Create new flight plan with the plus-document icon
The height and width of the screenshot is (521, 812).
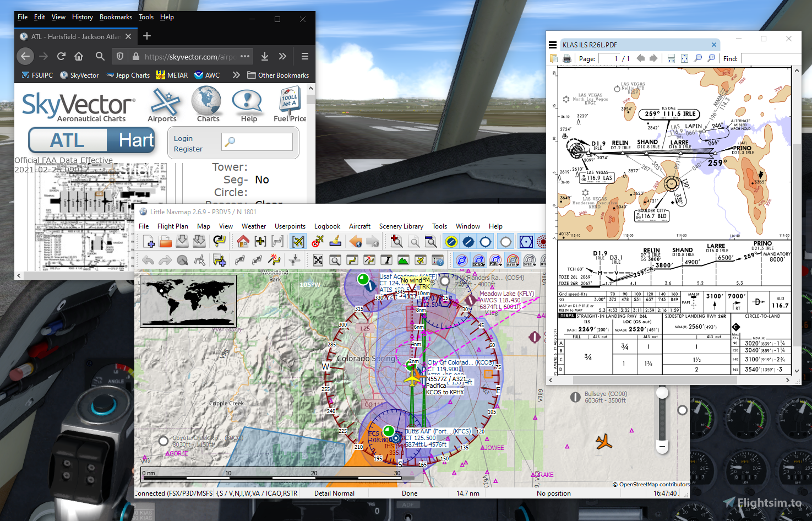(x=149, y=242)
